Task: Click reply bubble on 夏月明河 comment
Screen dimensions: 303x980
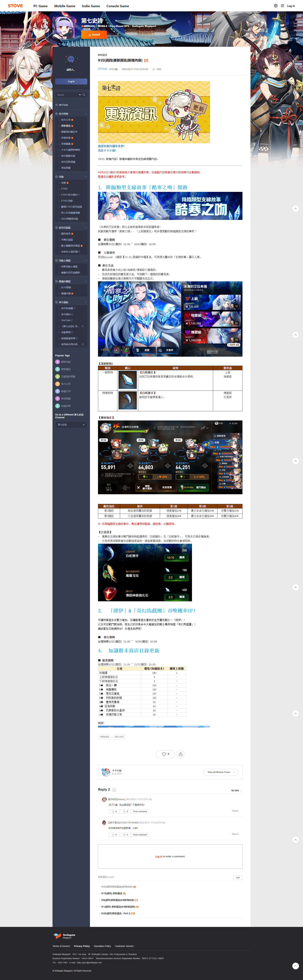Action: point(125,812)
